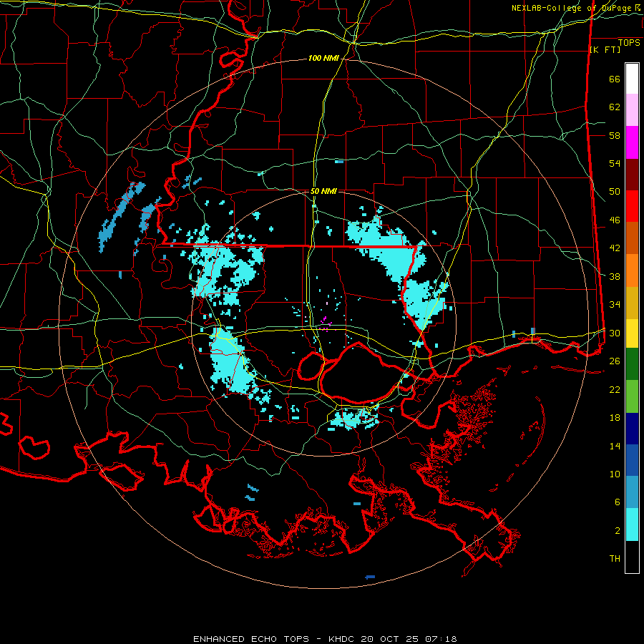Click the 62 value on the legend

(x=615, y=107)
